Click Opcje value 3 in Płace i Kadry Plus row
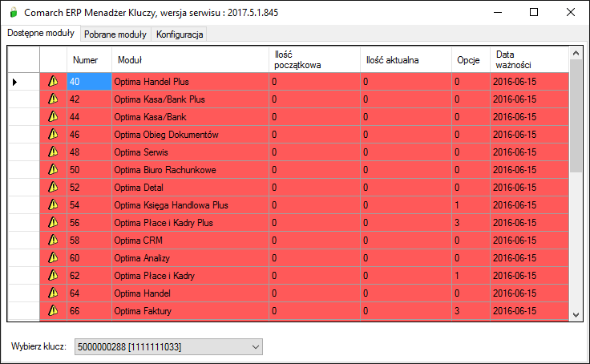Image resolution: width=590 pixels, height=364 pixels. point(471,223)
